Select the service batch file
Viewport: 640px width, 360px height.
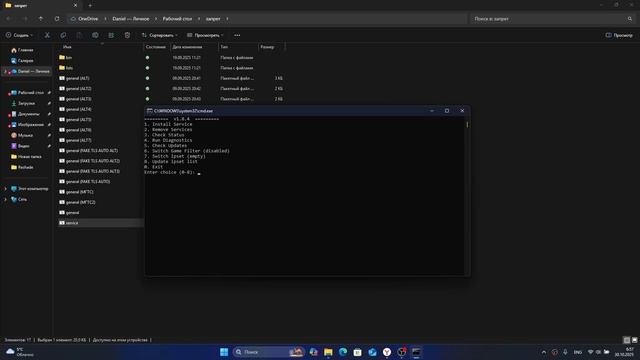(100, 223)
